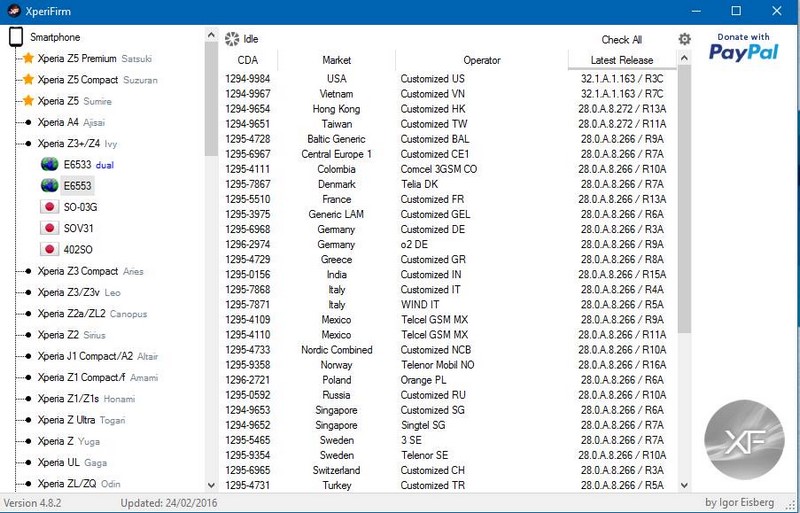The width and height of the screenshot is (800, 513).
Task: Click the Smartphone device icon
Action: pos(16,37)
